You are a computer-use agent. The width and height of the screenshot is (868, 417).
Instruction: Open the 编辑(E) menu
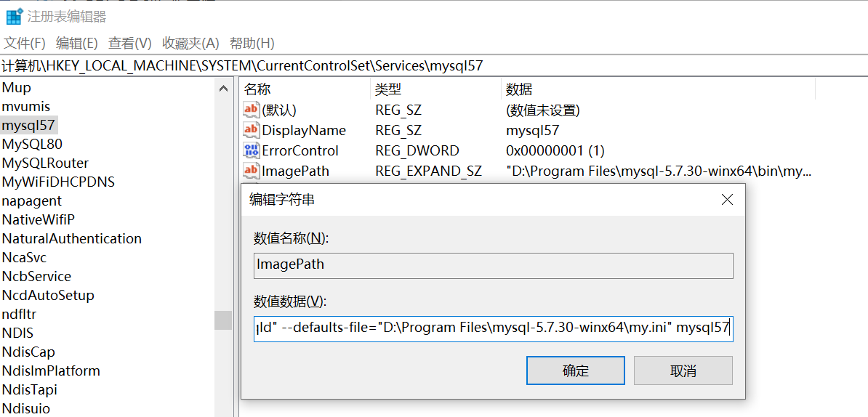(x=77, y=43)
